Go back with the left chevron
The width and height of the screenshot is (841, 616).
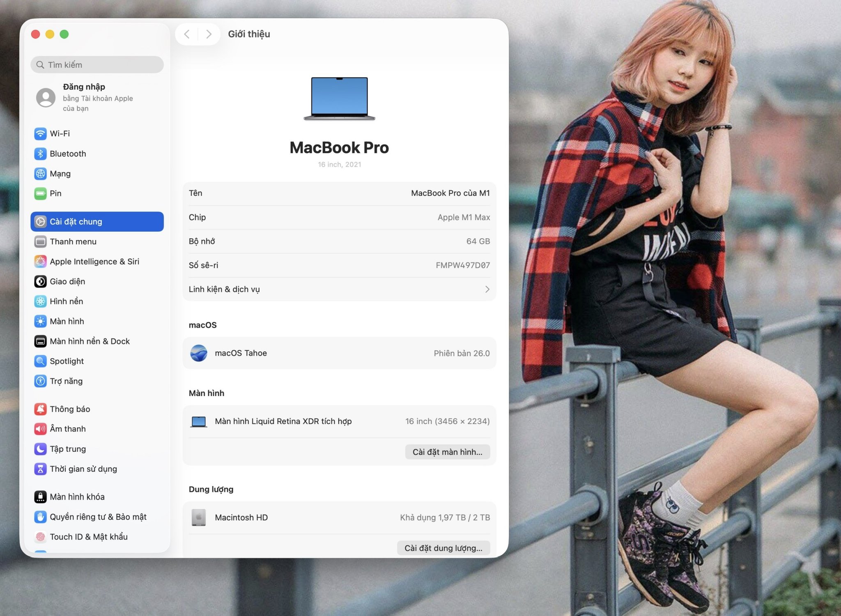[x=187, y=34]
